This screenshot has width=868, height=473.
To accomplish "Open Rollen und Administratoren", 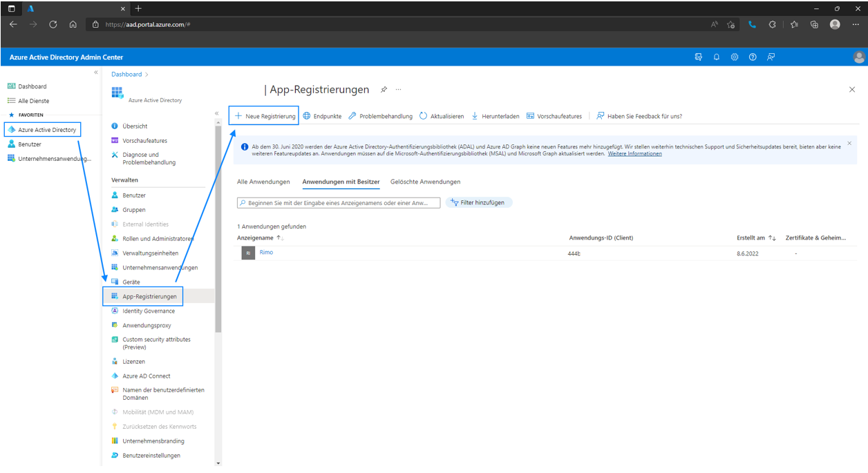I will point(152,239).
